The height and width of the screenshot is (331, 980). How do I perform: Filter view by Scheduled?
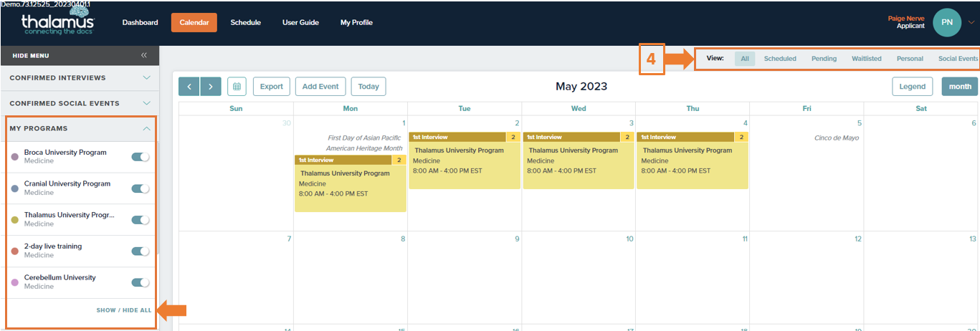[x=780, y=59]
